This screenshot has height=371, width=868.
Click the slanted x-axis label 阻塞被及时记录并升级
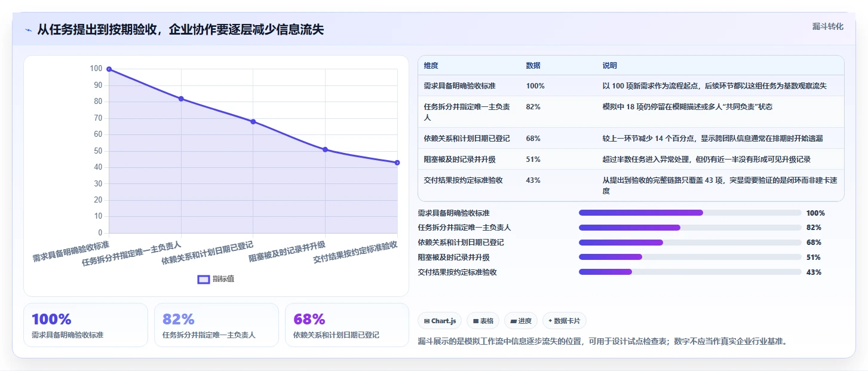click(287, 252)
